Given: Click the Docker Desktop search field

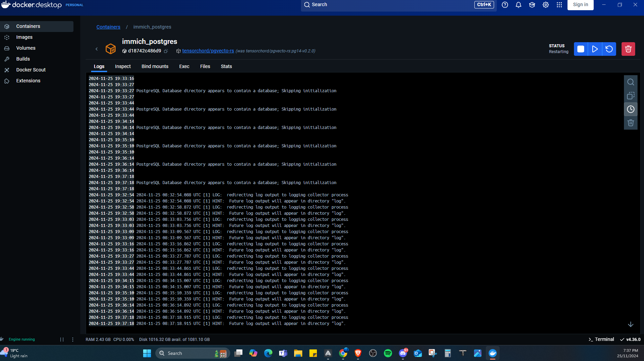Looking at the screenshot, I should pos(399,5).
